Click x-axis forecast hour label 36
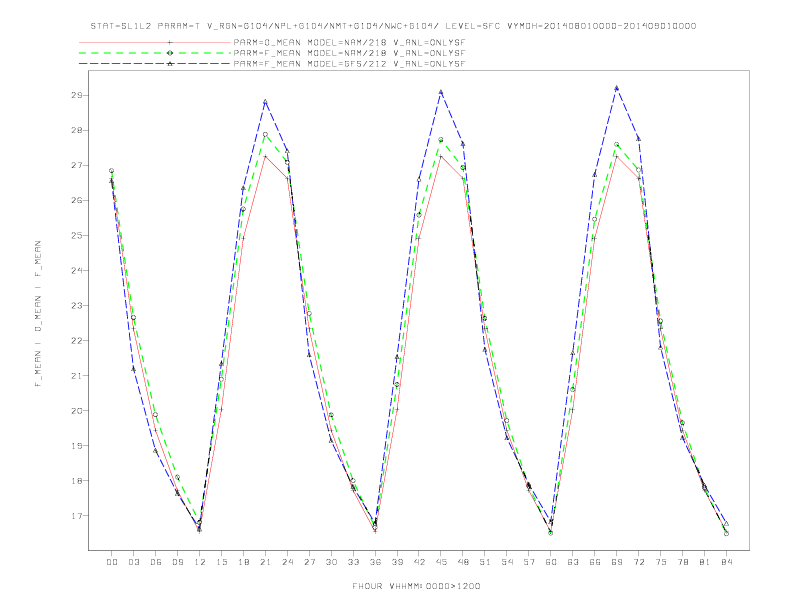This screenshot has height=612, width=792. tap(375, 562)
